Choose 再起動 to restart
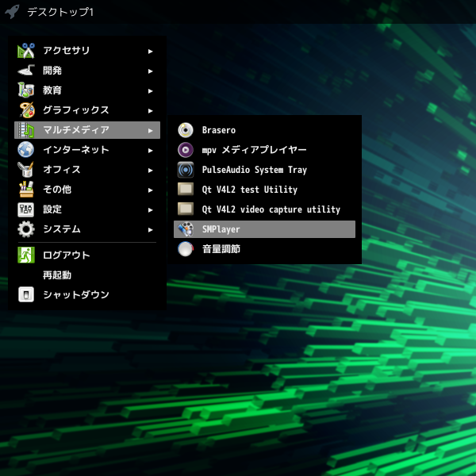Screen dimensions: 476x476 pos(87,275)
